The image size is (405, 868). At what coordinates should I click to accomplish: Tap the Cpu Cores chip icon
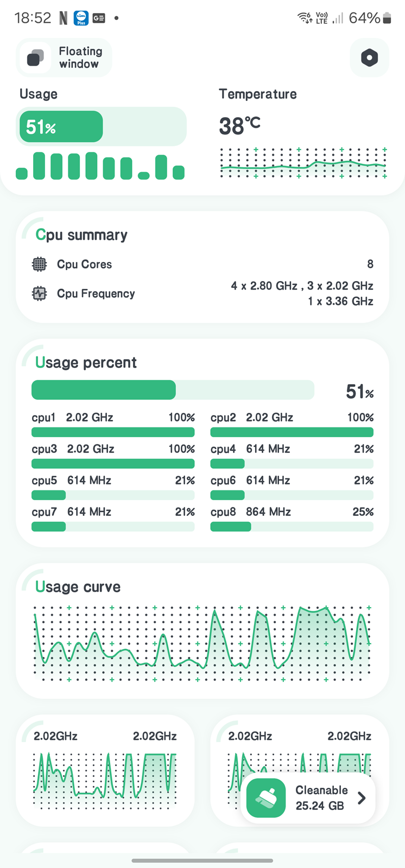pyautogui.click(x=40, y=264)
